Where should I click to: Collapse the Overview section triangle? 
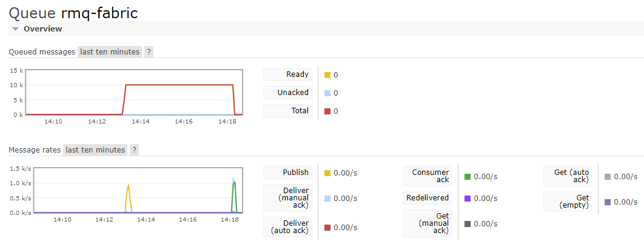tap(16, 29)
